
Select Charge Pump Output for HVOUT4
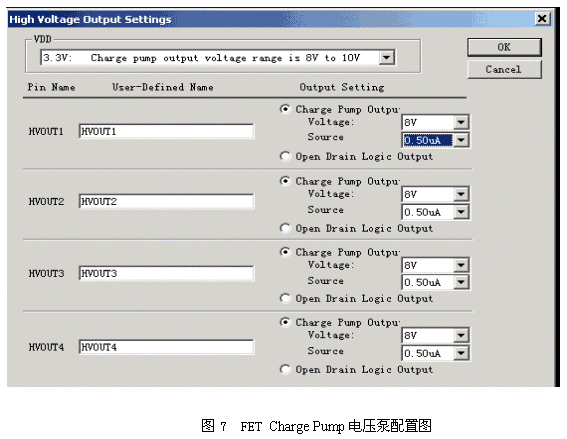(285, 322)
